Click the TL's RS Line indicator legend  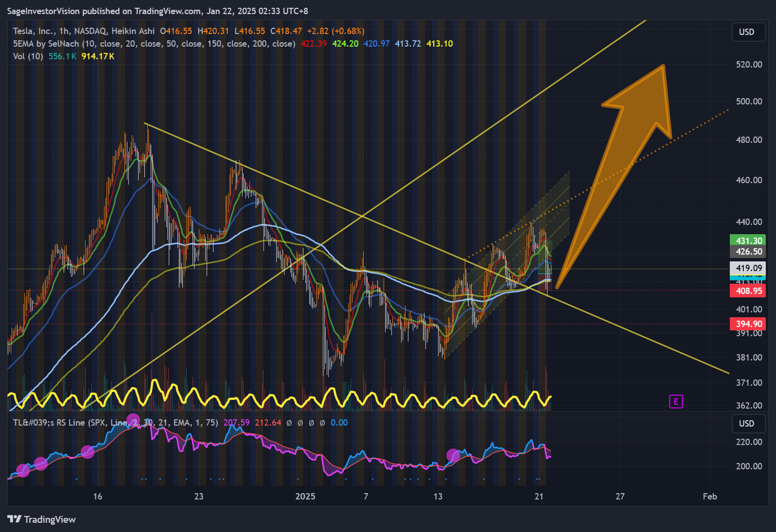[116, 423]
